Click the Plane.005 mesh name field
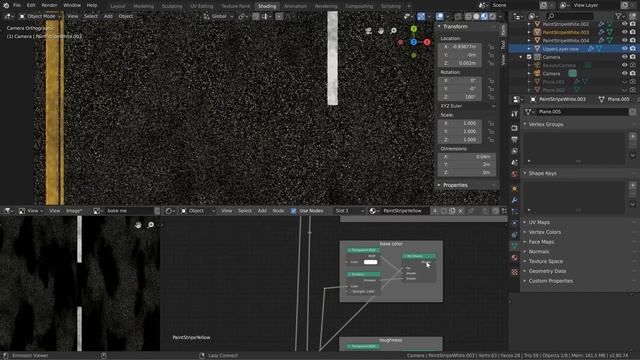640x360 pixels. click(x=582, y=111)
